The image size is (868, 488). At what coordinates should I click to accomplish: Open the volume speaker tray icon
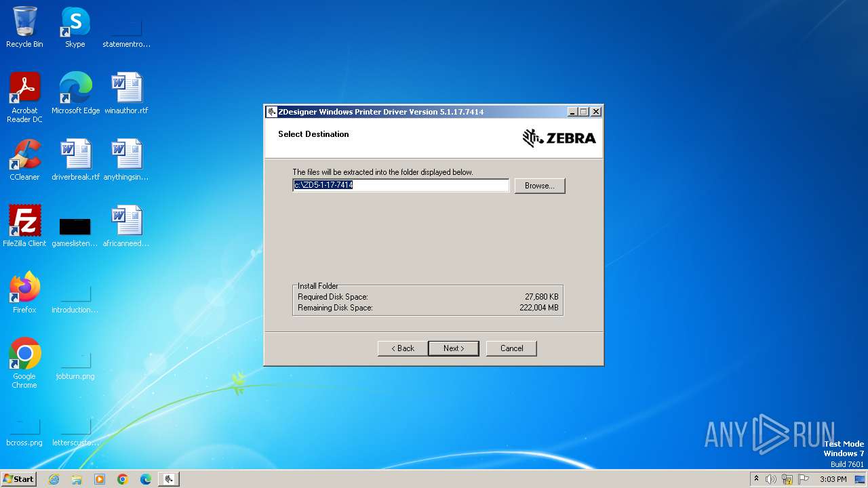coord(771,479)
